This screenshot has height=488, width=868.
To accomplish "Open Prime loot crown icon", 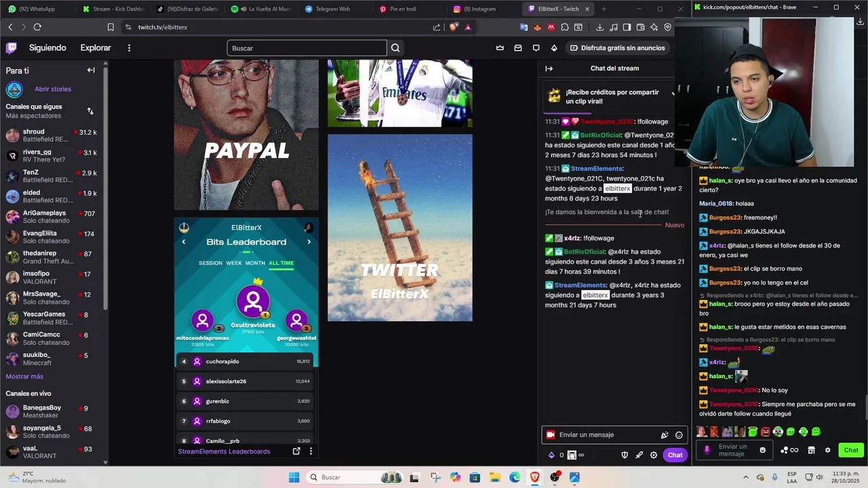I will coord(500,48).
